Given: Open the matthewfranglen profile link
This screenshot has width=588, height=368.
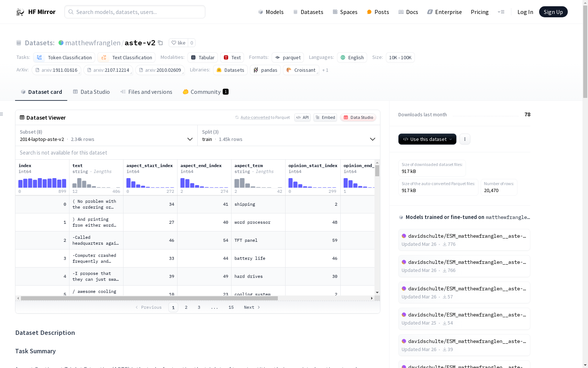Looking at the screenshot, I should 93,43.
